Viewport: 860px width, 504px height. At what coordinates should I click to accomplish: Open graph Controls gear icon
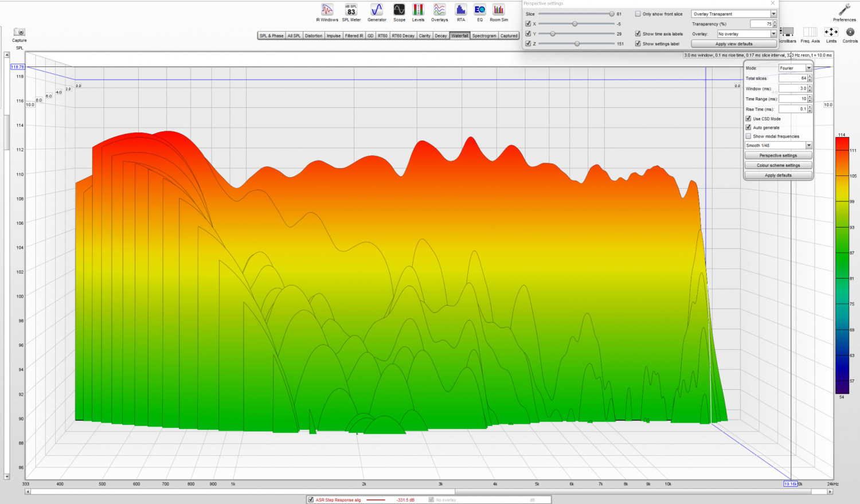click(x=850, y=34)
